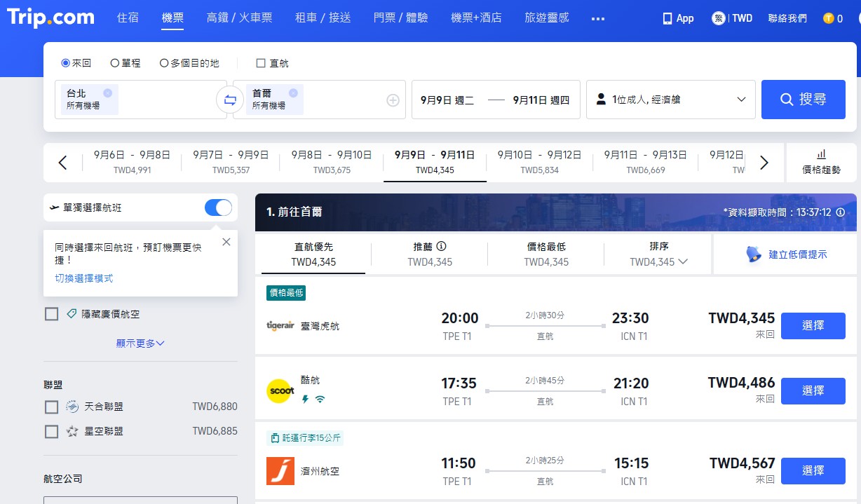Open the App download icon
Image resolution: width=861 pixels, height=504 pixels.
pos(667,18)
